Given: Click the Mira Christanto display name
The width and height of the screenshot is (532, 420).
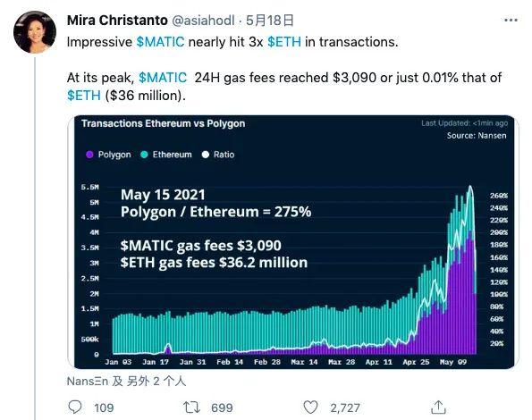Looking at the screenshot, I should click(x=117, y=21).
